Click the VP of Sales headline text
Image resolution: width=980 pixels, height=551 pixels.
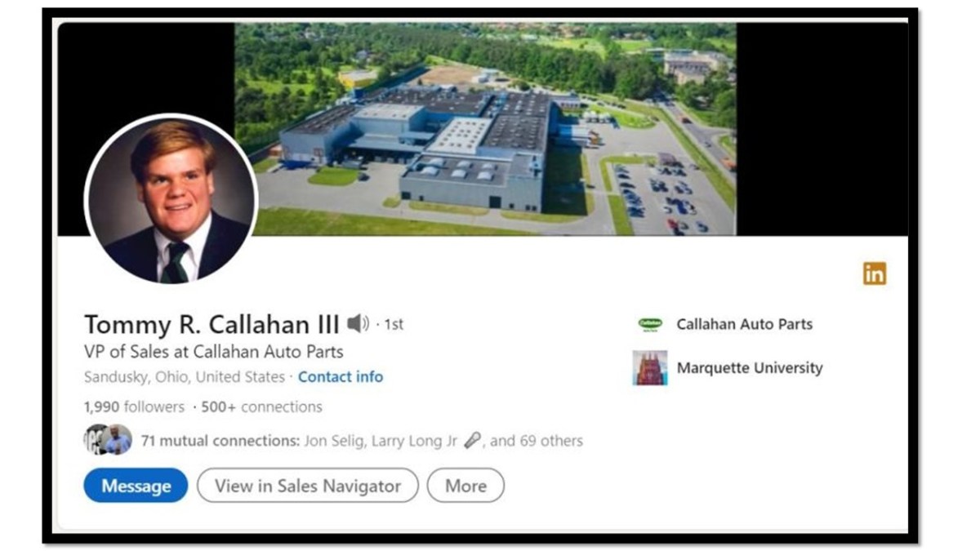click(x=214, y=352)
